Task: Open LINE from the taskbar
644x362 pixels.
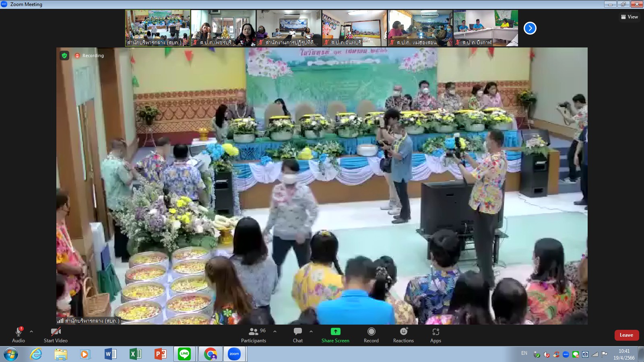Action: coord(184,354)
